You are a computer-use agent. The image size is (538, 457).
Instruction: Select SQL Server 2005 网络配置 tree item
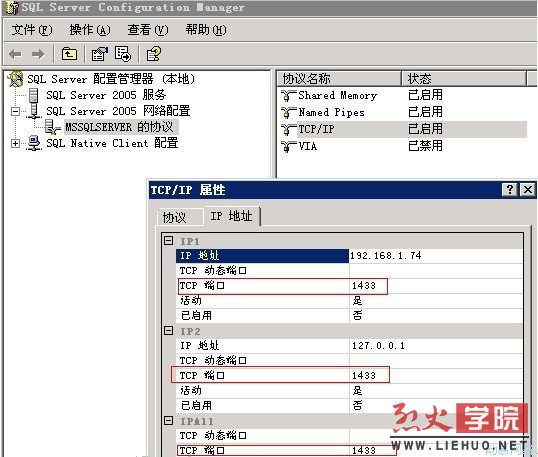pyautogui.click(x=118, y=111)
